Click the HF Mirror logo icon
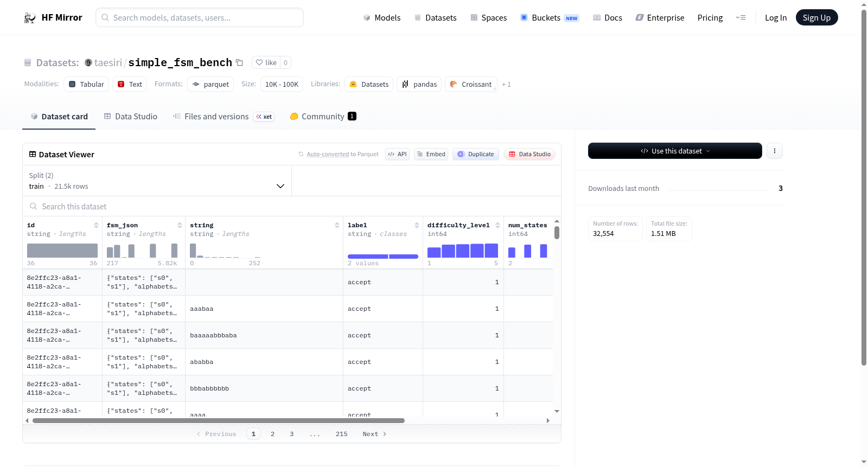Screen dimensions: 868x467 click(30, 18)
